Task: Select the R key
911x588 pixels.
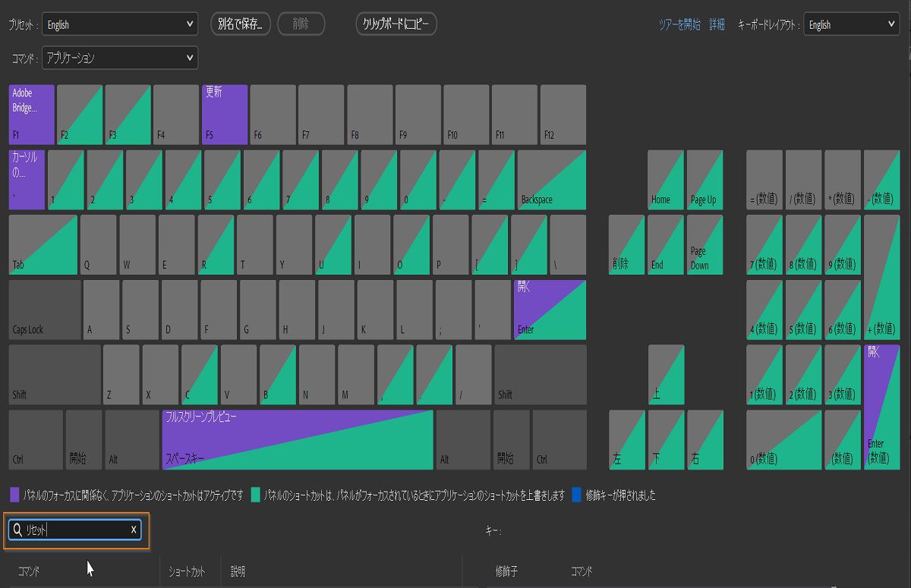Action: pos(216,244)
